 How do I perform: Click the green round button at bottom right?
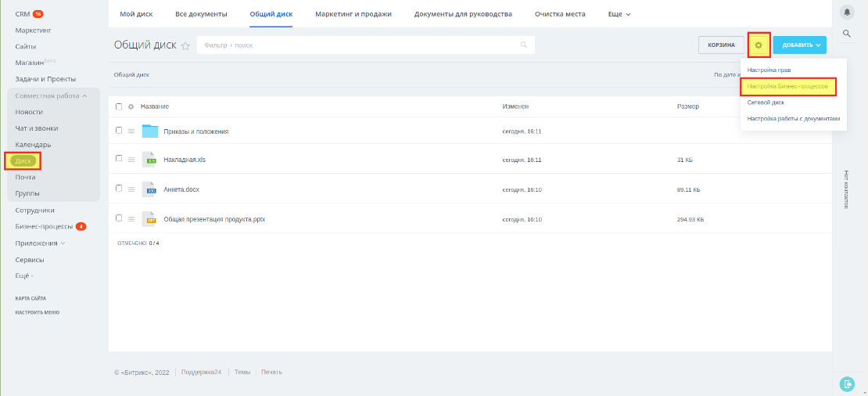tap(847, 383)
